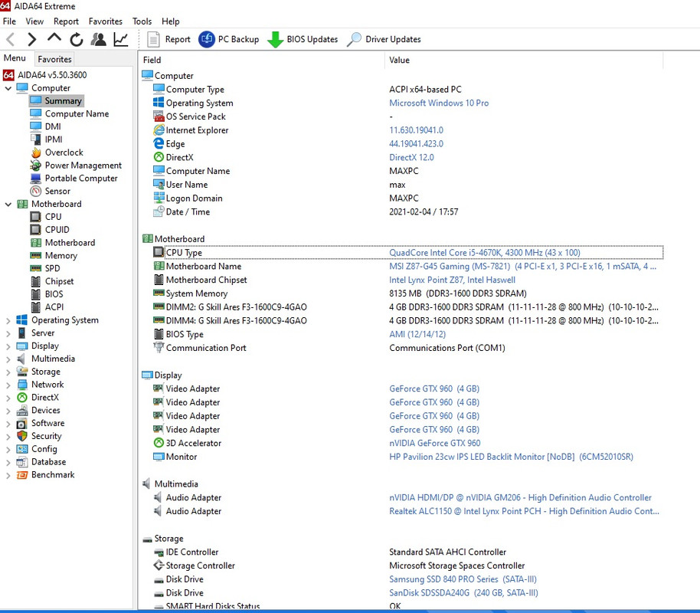Click the SanDisk SDSSDA240G disk link
The height and width of the screenshot is (613, 700).
pyautogui.click(x=463, y=593)
